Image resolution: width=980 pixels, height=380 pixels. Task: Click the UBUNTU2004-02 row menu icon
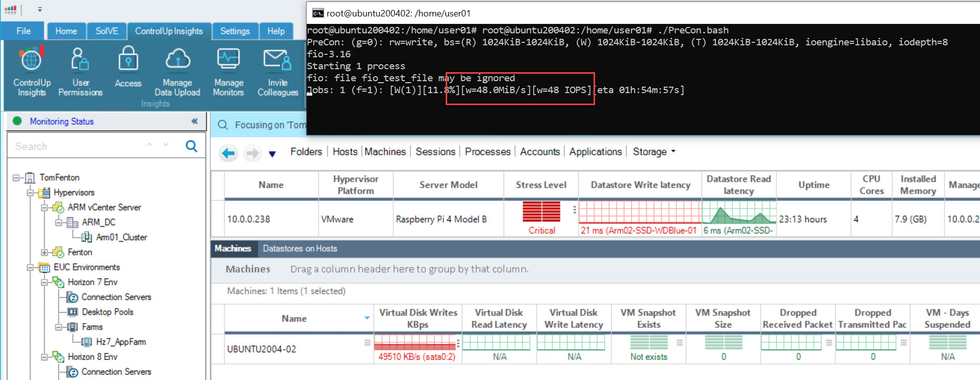pyautogui.click(x=367, y=343)
